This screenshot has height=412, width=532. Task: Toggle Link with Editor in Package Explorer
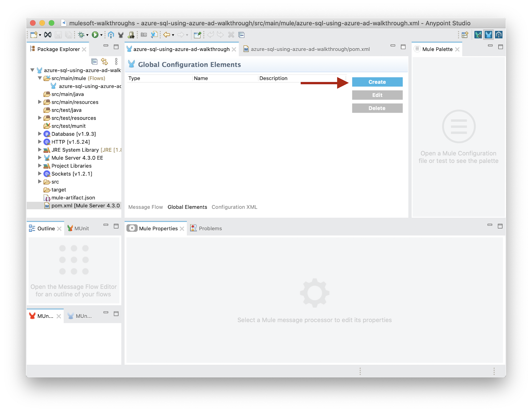pos(104,62)
